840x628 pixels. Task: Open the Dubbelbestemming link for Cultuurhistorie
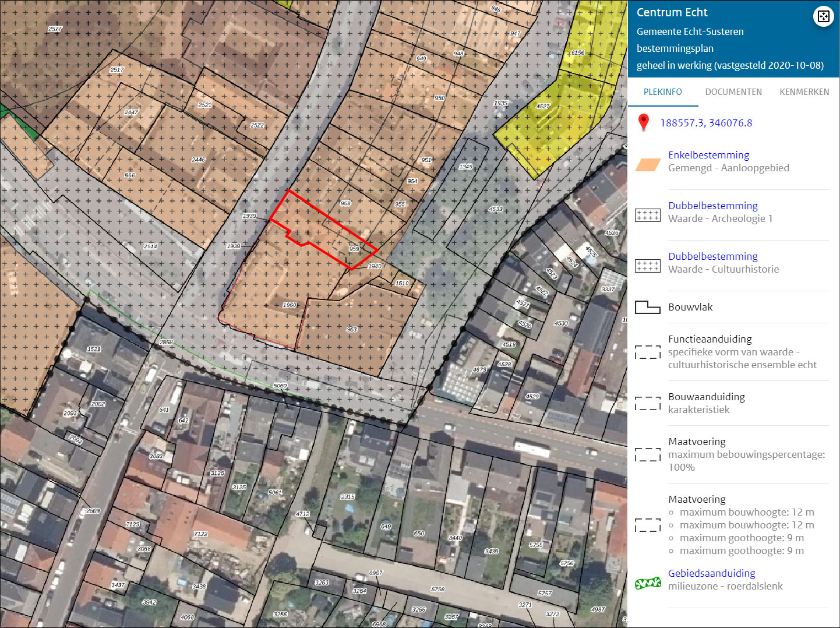(713, 256)
